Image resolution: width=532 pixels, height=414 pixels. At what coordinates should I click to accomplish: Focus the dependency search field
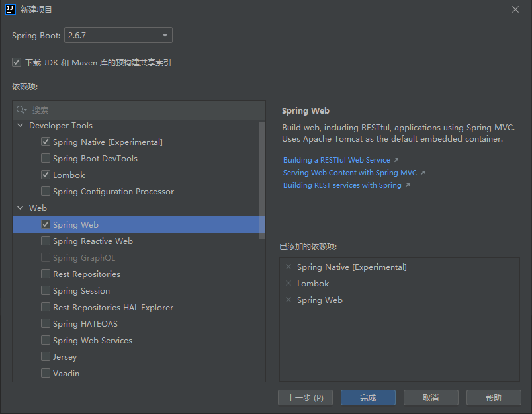[x=139, y=110]
